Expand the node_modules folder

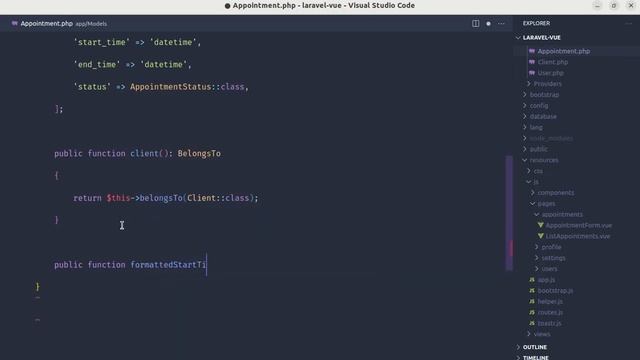[525, 138]
